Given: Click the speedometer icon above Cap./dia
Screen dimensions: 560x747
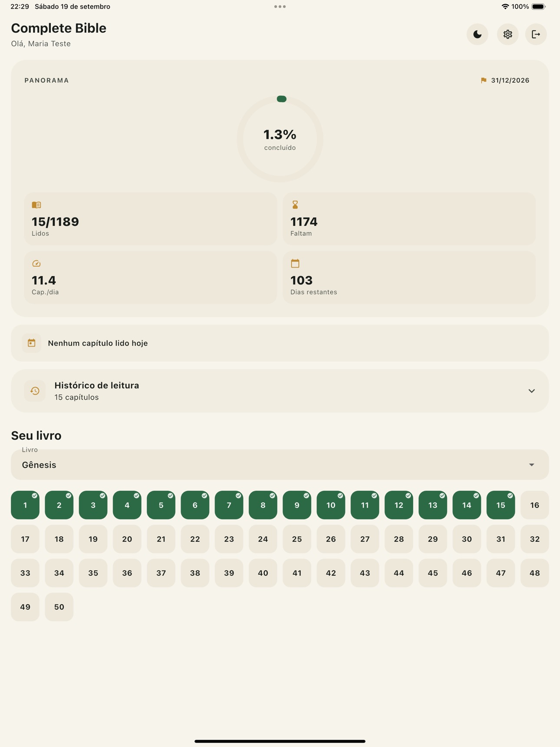Looking at the screenshot, I should click(36, 263).
